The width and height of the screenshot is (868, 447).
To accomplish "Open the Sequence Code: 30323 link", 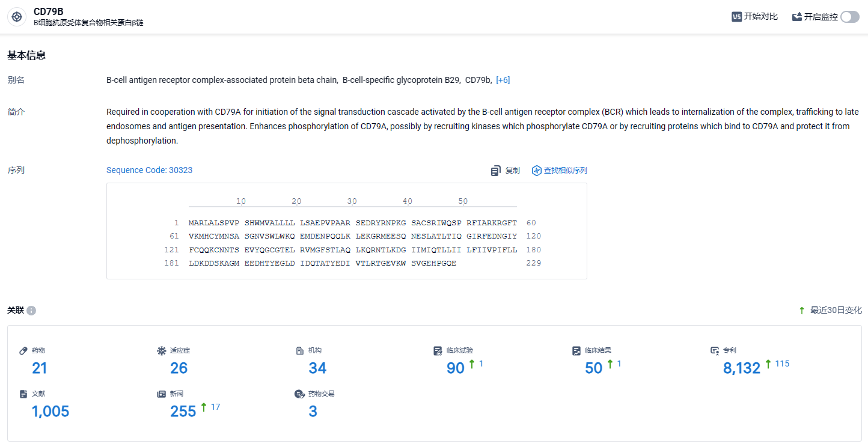I will [x=149, y=170].
